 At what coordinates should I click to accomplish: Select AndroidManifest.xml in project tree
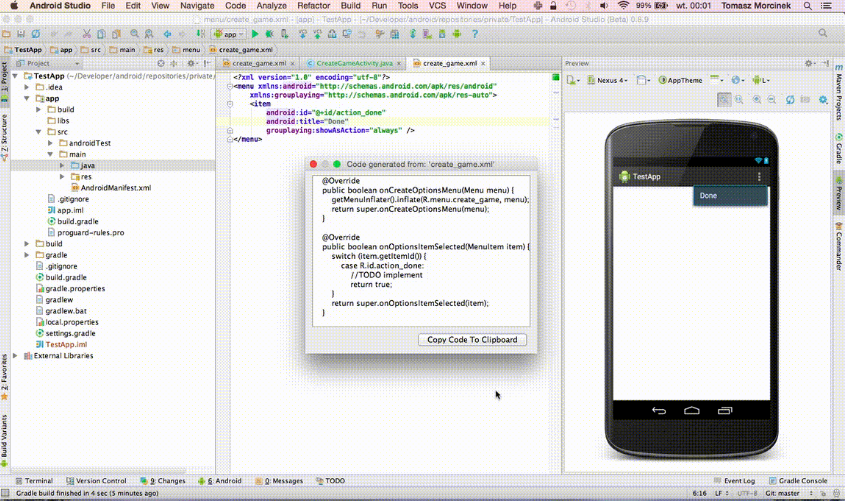click(111, 188)
